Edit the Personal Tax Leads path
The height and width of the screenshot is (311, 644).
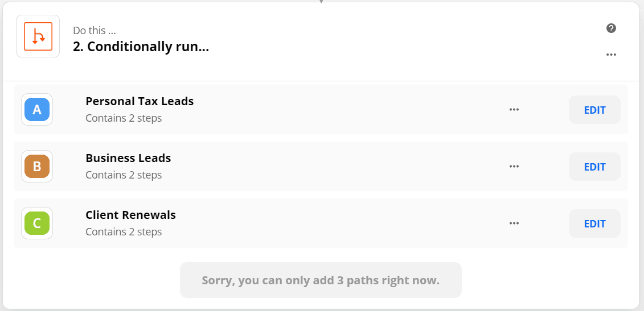coord(594,110)
